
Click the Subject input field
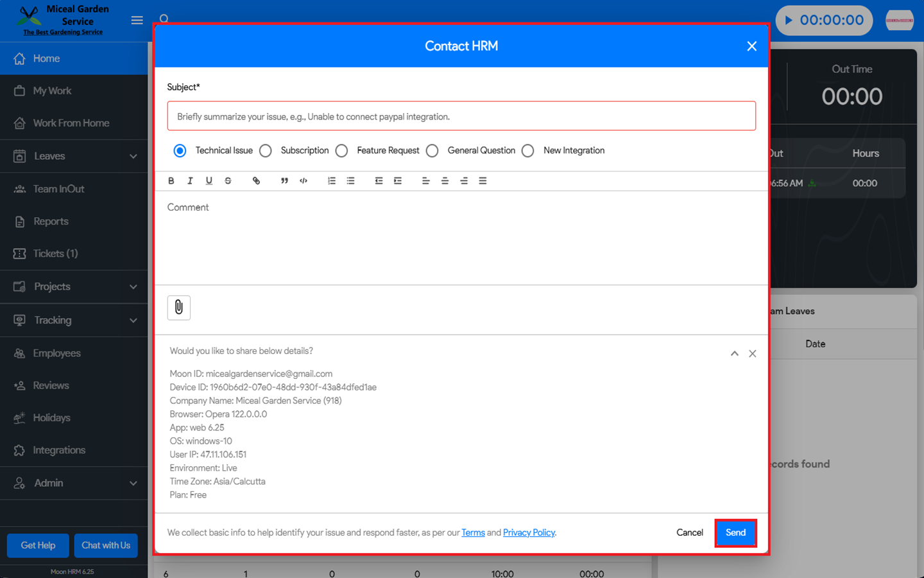[x=461, y=116]
